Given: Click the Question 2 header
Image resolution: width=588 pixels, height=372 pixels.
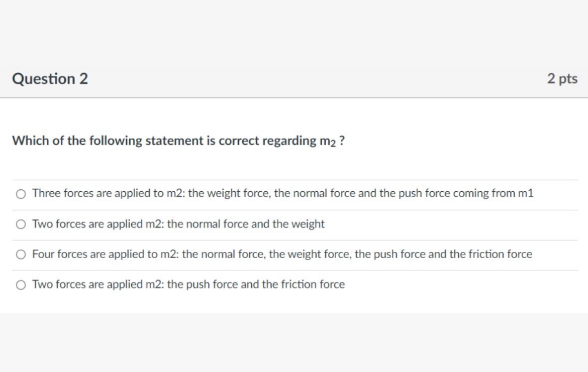Looking at the screenshot, I should tap(49, 78).
